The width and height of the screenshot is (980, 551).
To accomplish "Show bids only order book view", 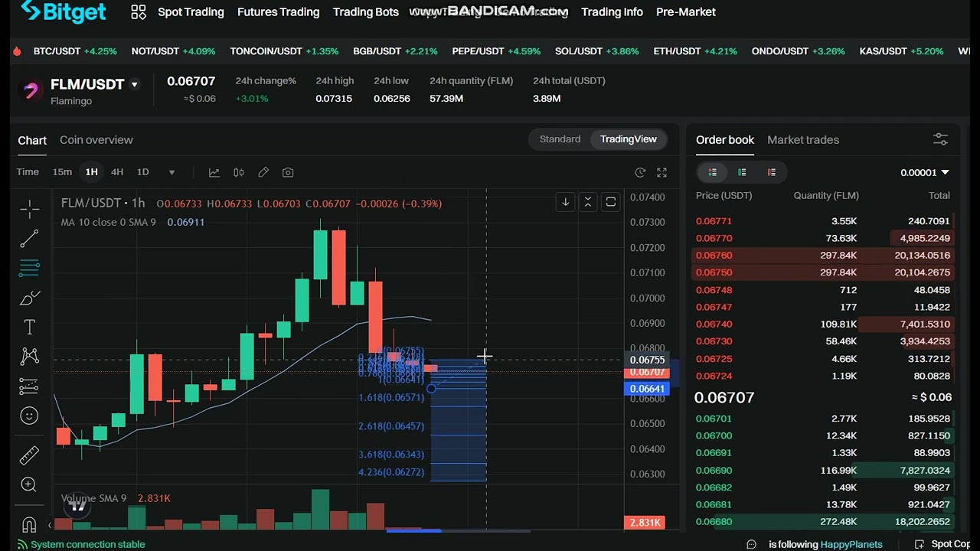I will [x=742, y=172].
